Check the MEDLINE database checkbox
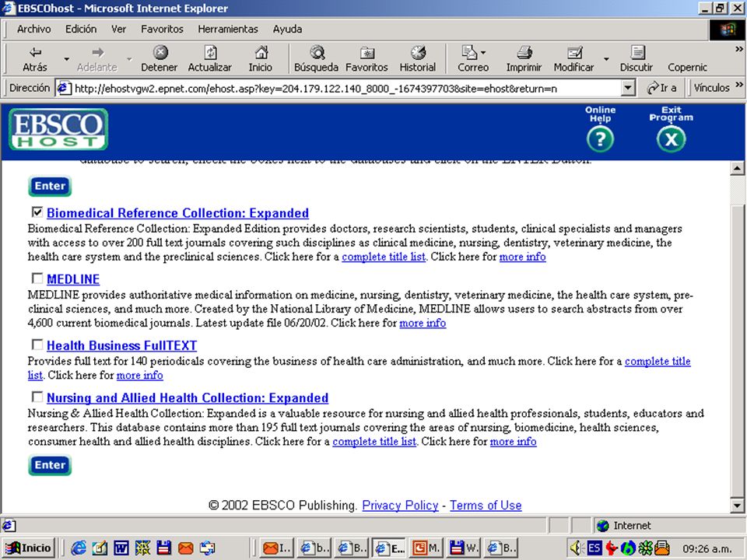The image size is (747, 560). click(x=37, y=278)
